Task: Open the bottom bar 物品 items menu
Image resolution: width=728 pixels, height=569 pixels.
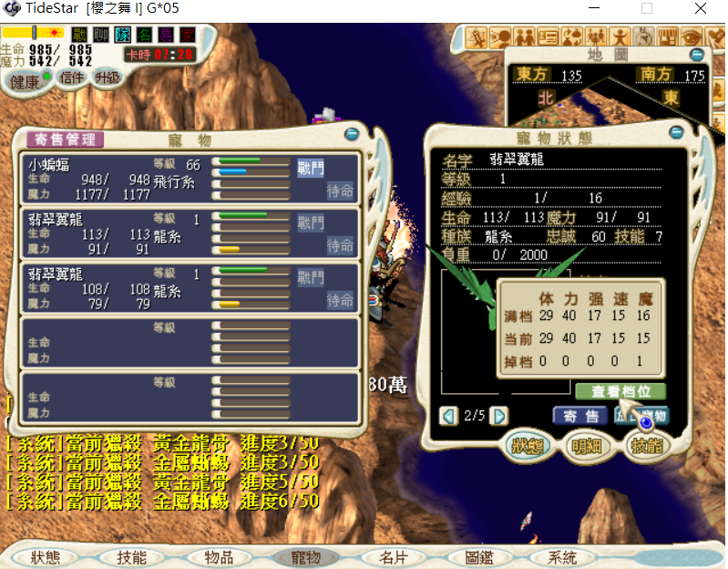Action: tap(219, 557)
